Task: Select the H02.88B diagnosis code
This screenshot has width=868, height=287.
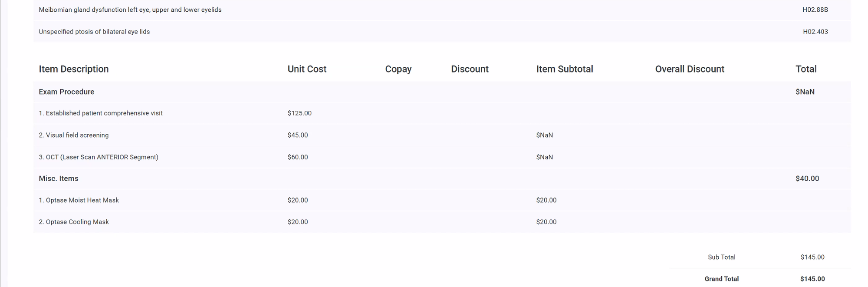Action: click(x=815, y=10)
